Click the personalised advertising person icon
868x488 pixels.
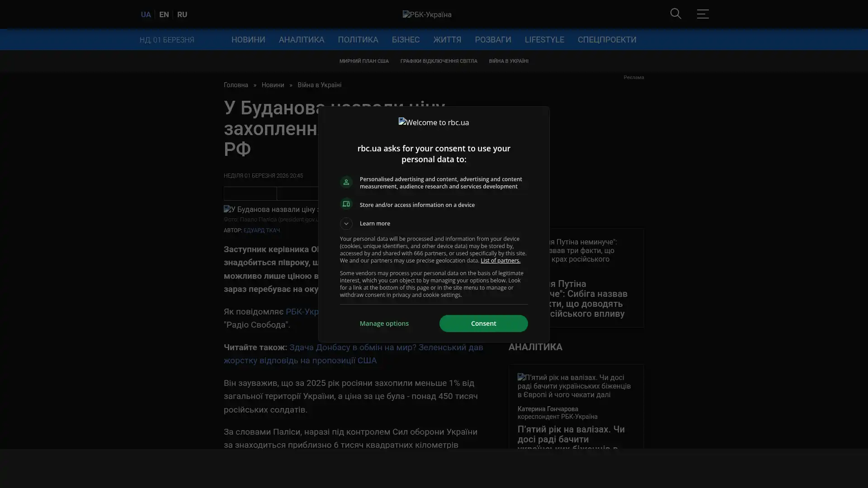tap(346, 182)
